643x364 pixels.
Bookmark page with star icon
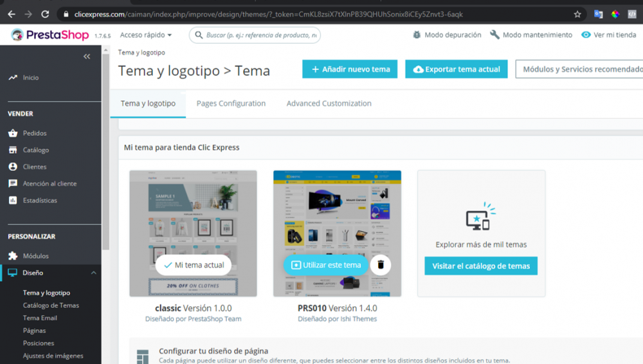[x=577, y=14]
